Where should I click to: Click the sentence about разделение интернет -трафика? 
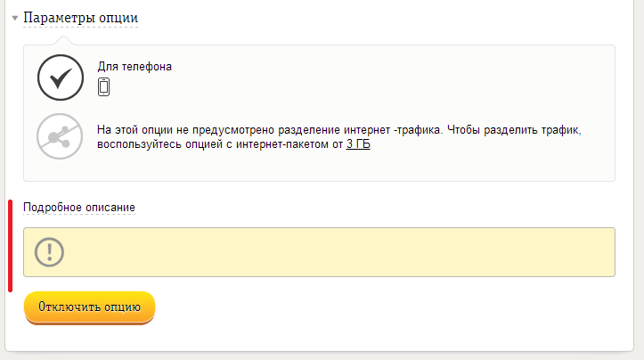tap(269, 130)
